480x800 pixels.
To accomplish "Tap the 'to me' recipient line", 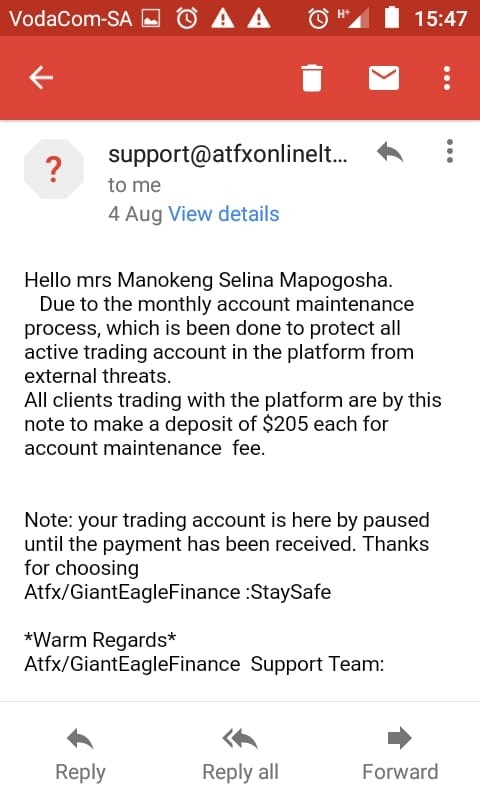I will click(134, 185).
